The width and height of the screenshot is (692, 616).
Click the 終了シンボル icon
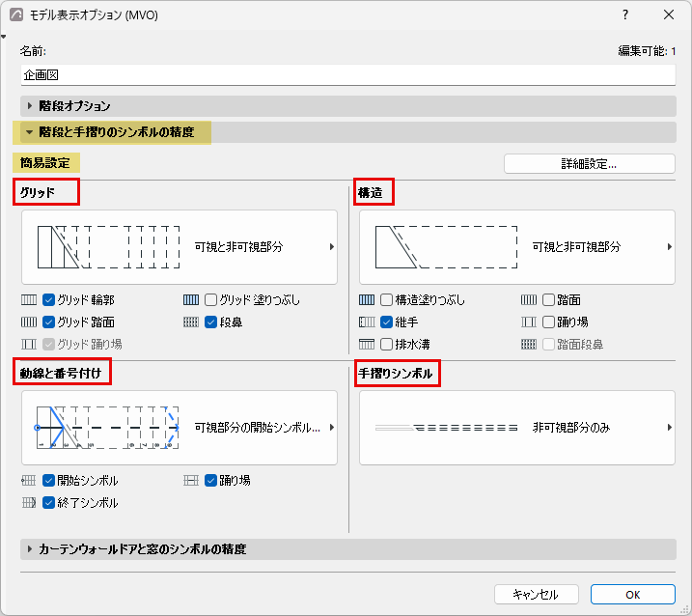click(x=29, y=502)
